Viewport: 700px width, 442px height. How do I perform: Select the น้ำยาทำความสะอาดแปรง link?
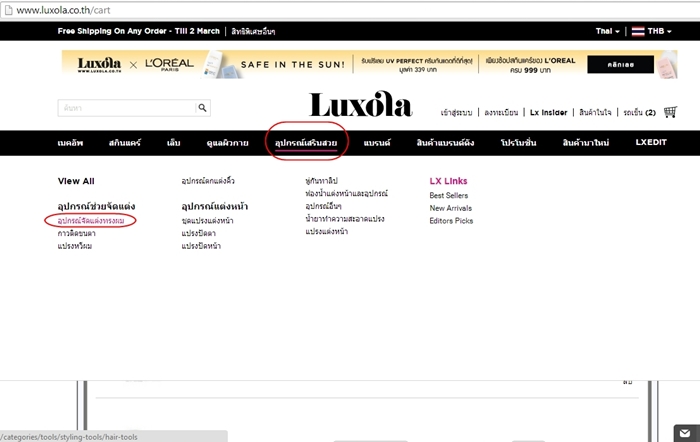tap(345, 219)
